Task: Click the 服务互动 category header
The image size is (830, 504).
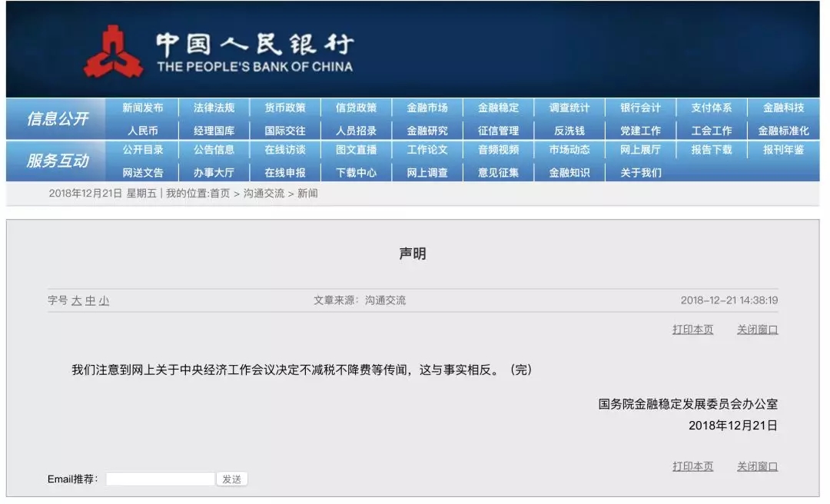Action: pos(57,161)
